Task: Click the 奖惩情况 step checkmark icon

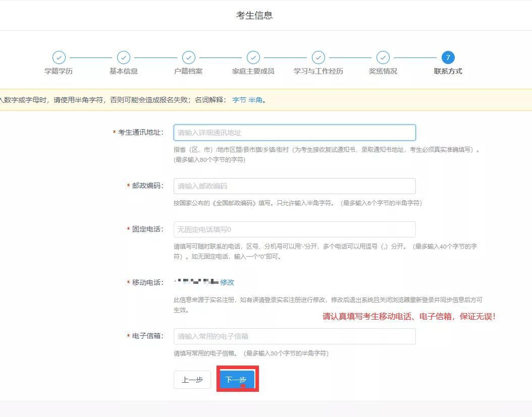Action: [x=383, y=58]
